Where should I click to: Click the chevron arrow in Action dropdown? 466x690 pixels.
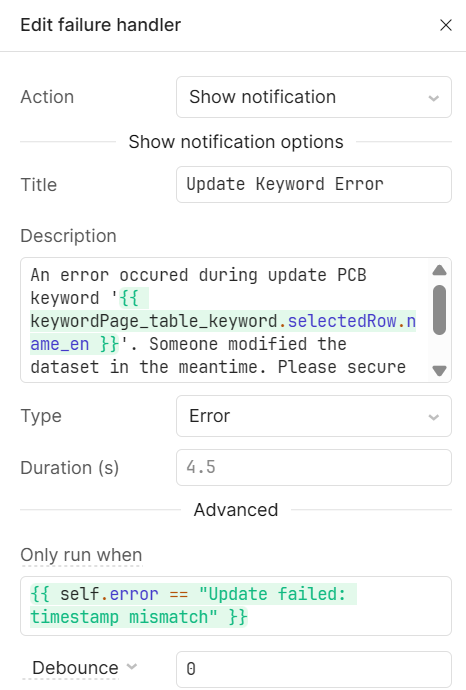click(433, 98)
